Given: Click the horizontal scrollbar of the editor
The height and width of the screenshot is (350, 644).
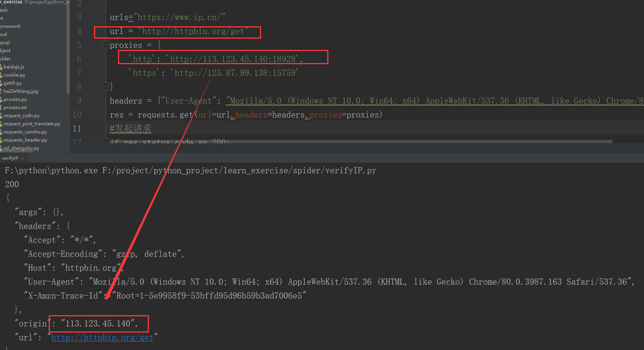Looking at the screenshot, I should coord(361,142).
